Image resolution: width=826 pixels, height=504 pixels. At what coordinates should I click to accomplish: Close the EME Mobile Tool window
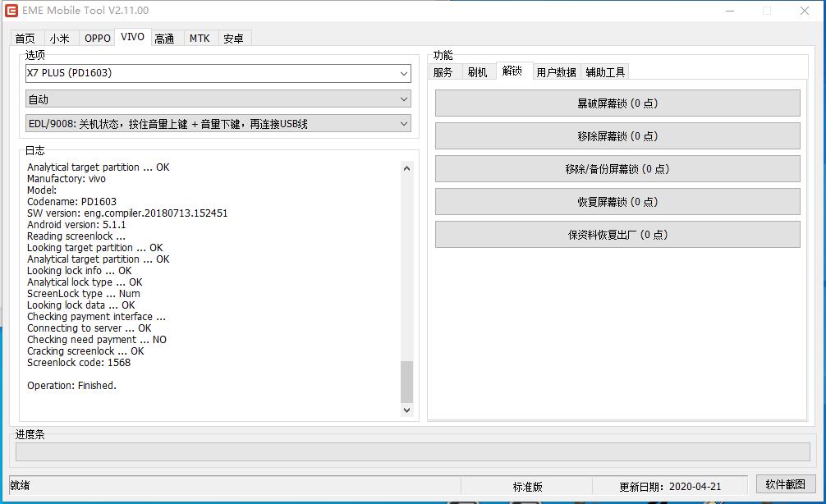[805, 11]
